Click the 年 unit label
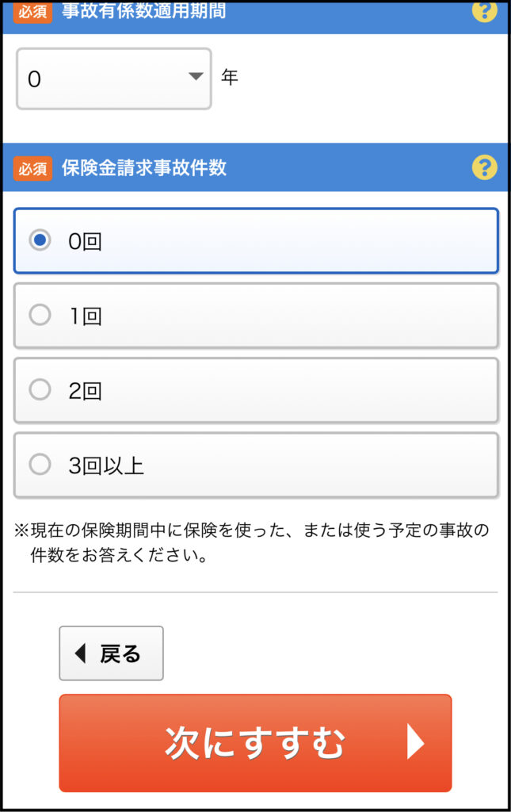This screenshot has width=511, height=812. [230, 77]
